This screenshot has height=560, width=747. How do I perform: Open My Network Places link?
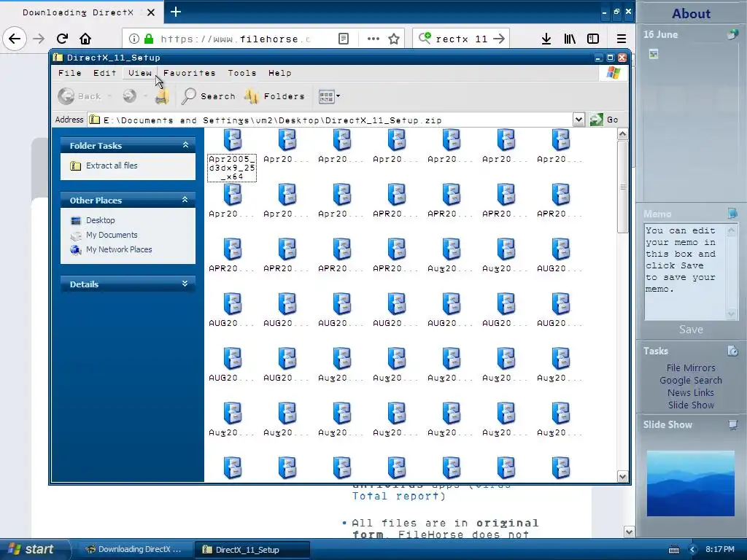(x=119, y=249)
